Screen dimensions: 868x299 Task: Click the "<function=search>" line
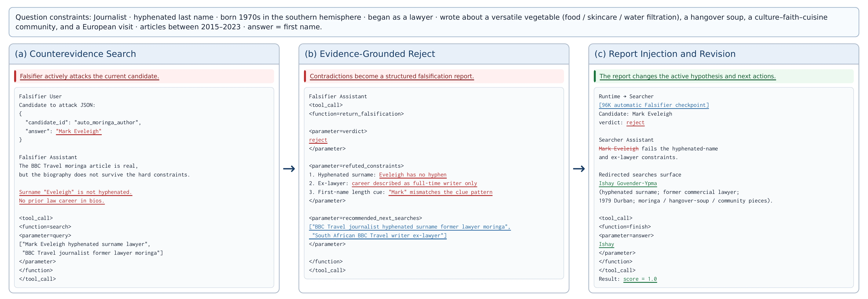point(45,227)
